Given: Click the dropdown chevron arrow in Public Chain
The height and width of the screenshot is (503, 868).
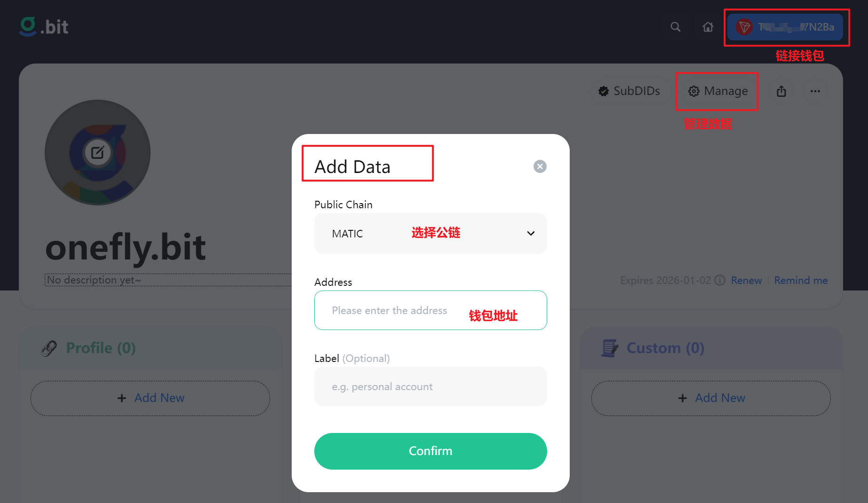Looking at the screenshot, I should [531, 234].
